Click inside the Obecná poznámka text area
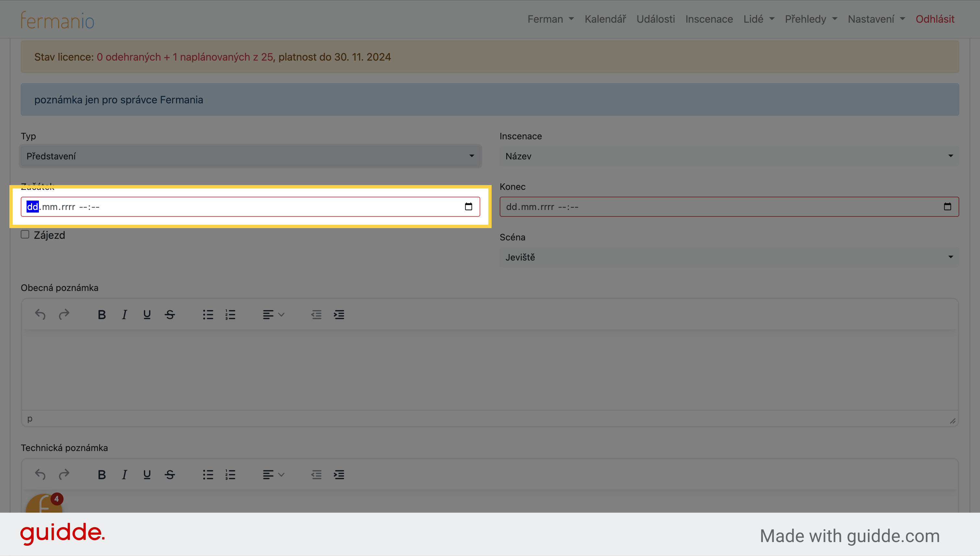The image size is (980, 556). tap(490, 370)
